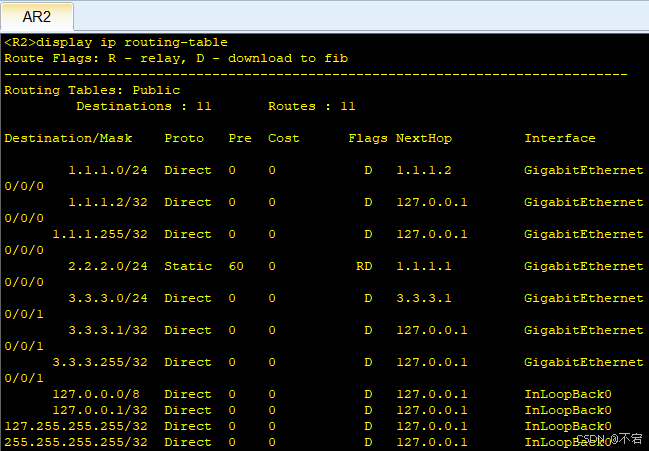Select the AR2 terminal tab
Image resolution: width=649 pixels, height=451 pixels.
click(x=37, y=17)
